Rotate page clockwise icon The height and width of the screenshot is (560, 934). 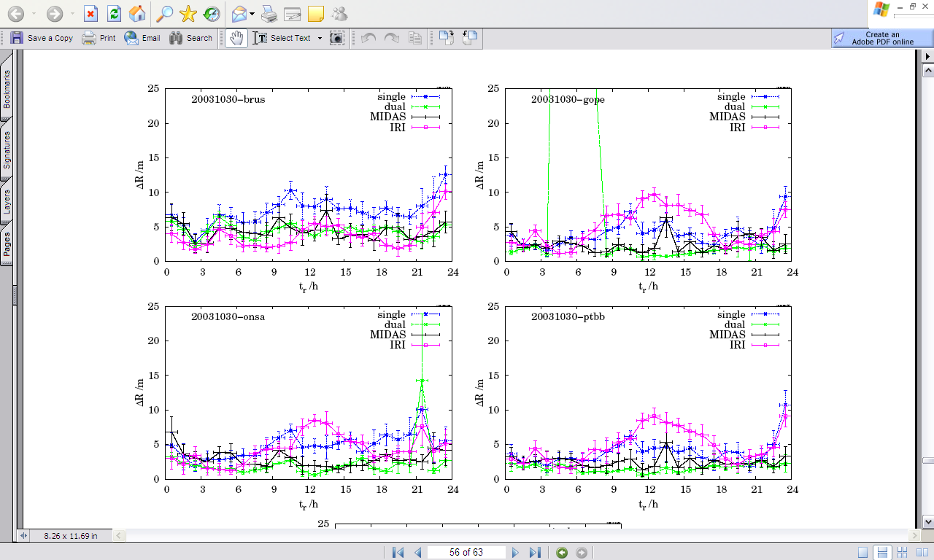point(446,38)
